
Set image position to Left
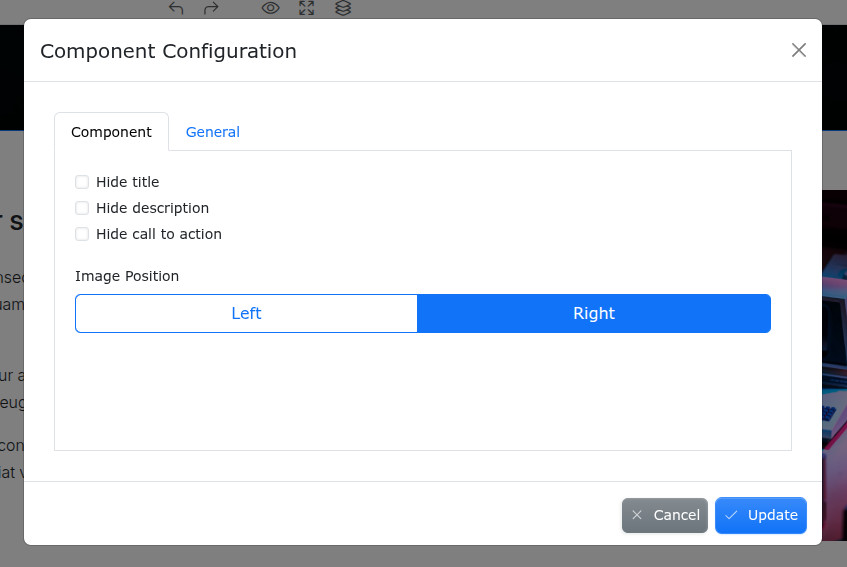point(246,313)
